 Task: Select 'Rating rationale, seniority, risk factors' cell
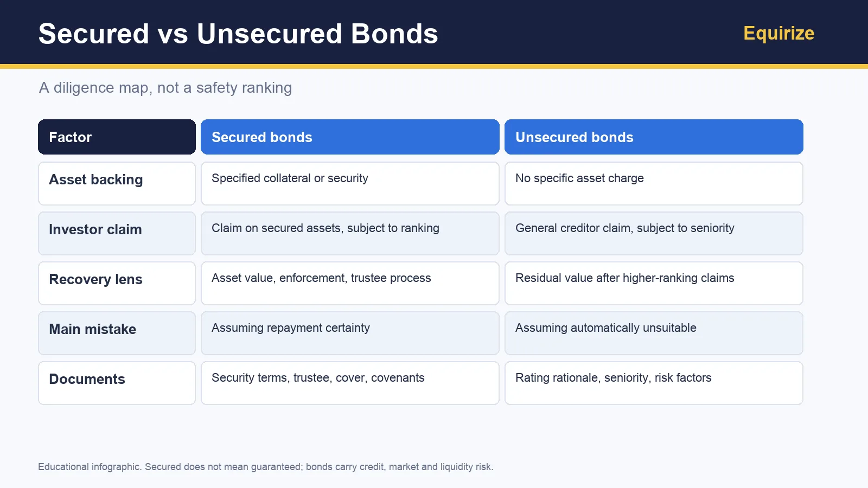point(654,383)
